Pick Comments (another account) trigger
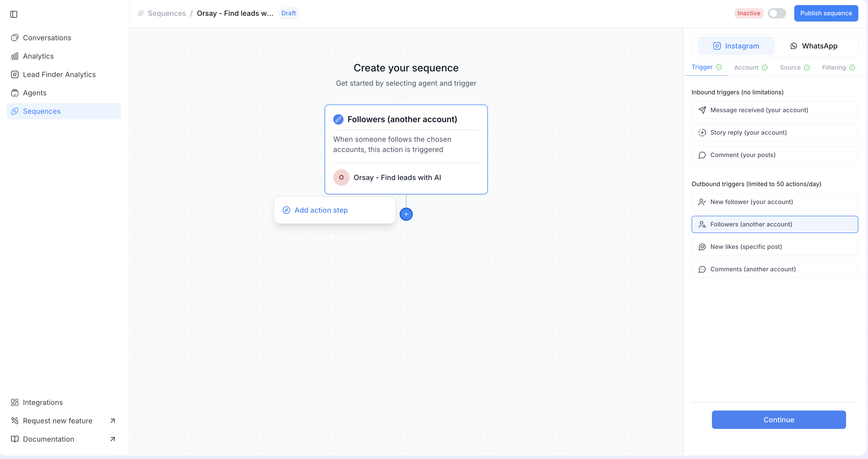This screenshot has height=459, width=868. click(774, 269)
